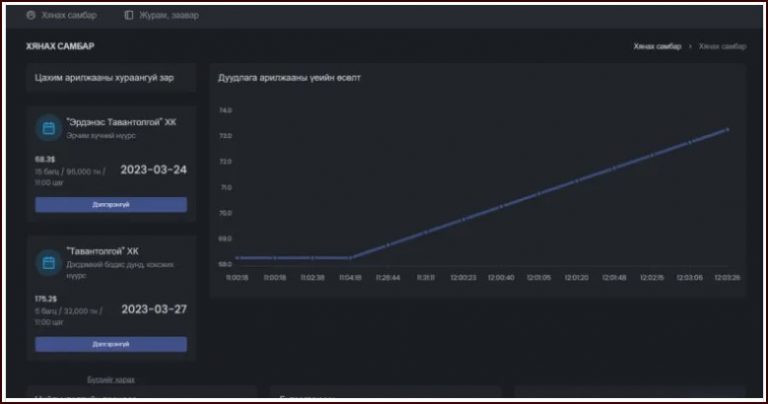Click the 175.2$ price label
Image resolution: width=768 pixels, height=404 pixels.
(46, 298)
